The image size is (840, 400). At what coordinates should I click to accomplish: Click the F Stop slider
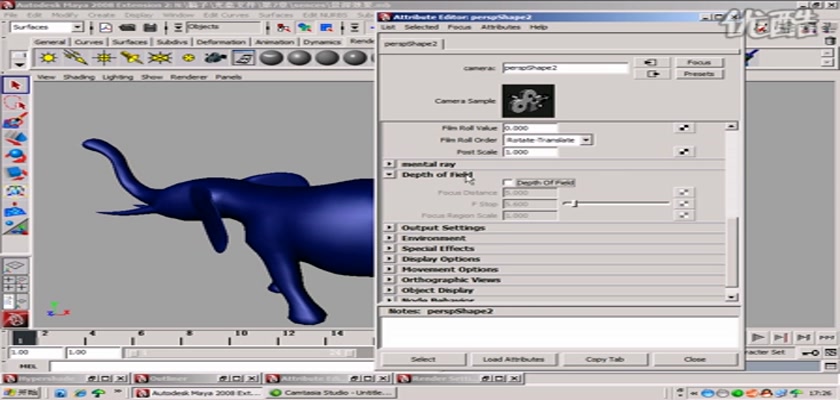[616, 203]
